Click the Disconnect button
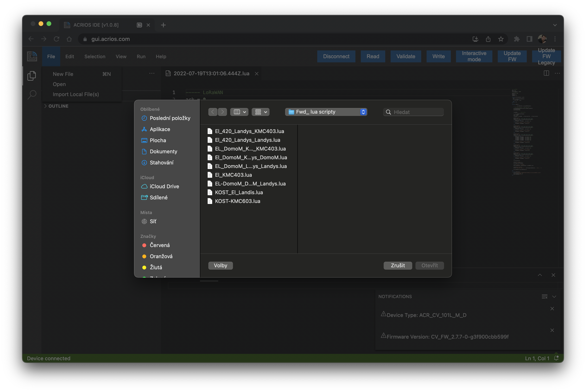 coord(336,56)
